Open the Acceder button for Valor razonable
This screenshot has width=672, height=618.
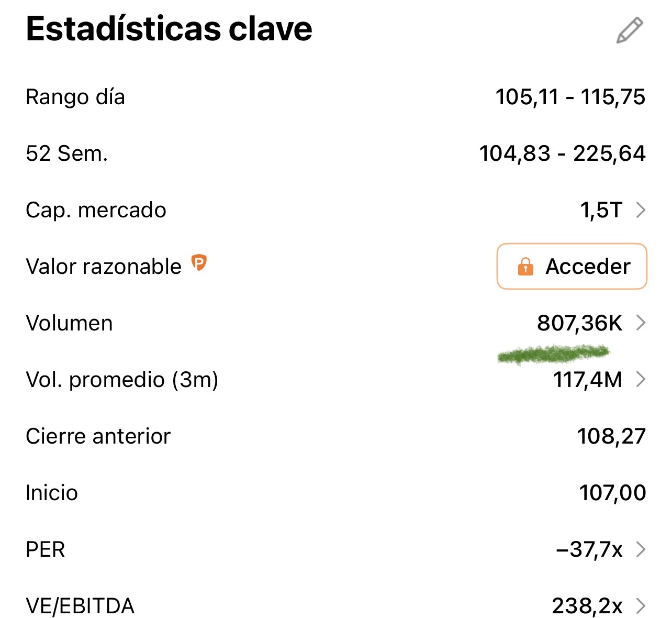click(572, 266)
